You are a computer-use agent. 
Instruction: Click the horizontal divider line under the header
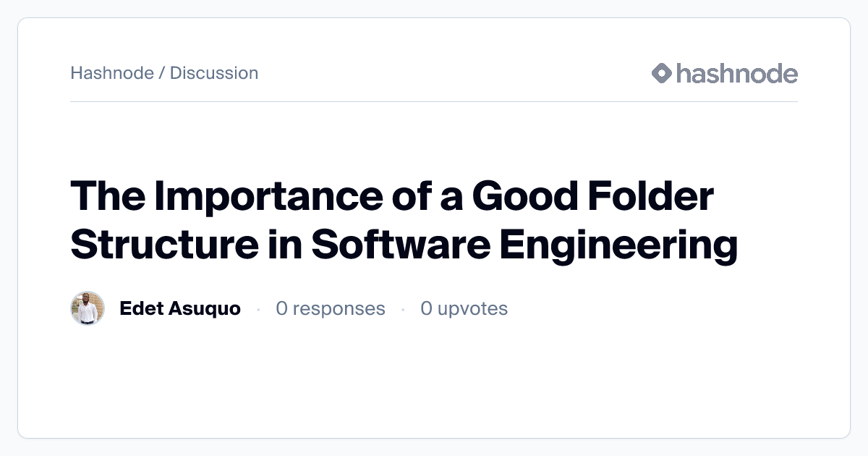tap(434, 102)
